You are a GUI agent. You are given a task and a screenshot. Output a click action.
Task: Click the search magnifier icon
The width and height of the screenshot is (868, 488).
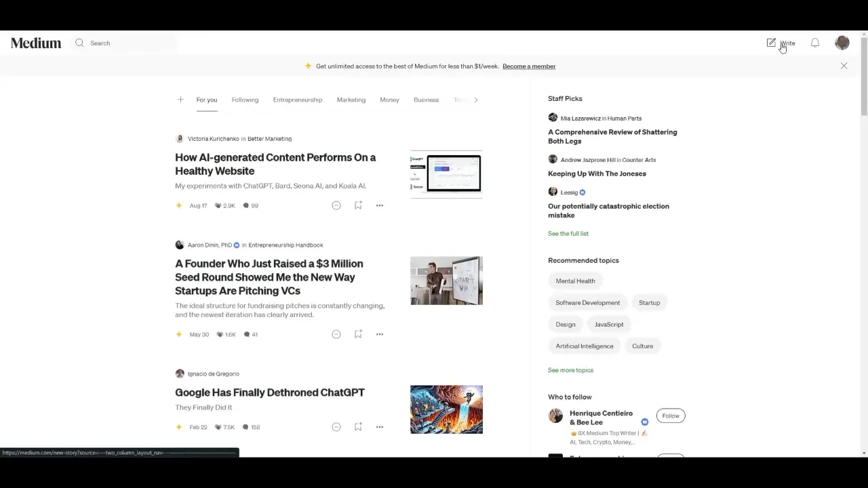click(79, 43)
